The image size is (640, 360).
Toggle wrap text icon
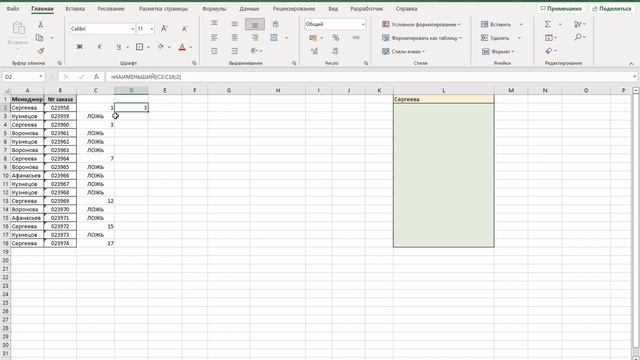point(276,24)
